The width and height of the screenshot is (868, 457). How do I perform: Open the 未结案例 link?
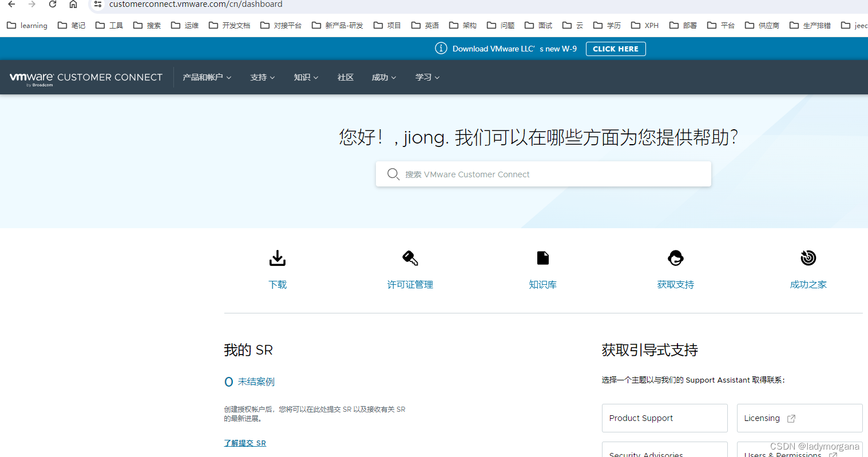[x=256, y=382]
